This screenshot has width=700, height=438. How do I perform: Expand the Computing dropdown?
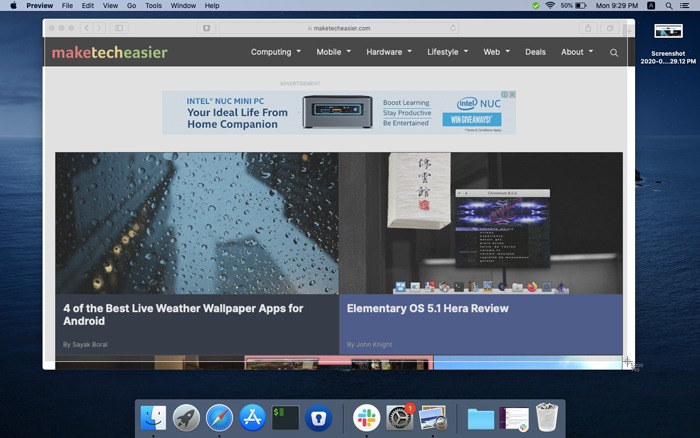(x=275, y=52)
